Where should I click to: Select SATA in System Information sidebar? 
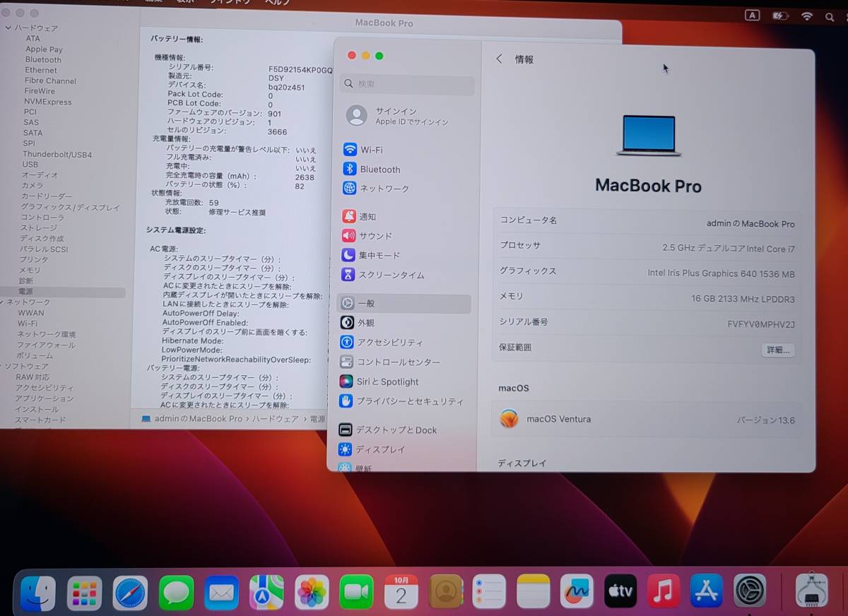click(x=33, y=133)
